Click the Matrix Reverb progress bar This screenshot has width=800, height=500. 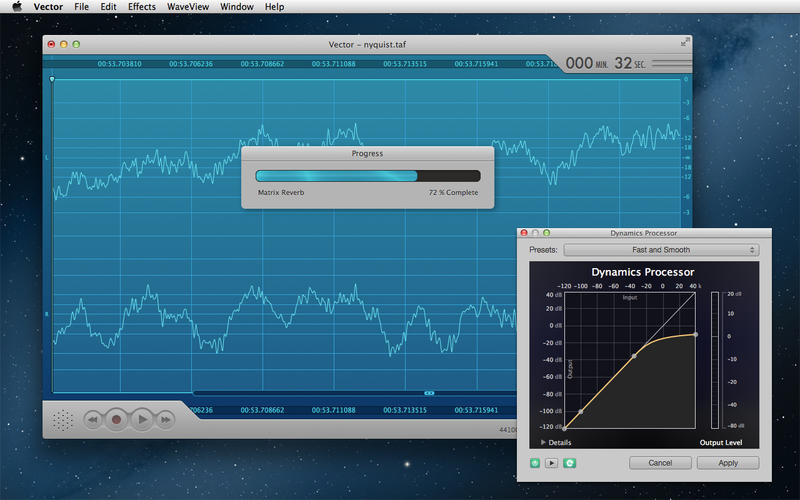[x=367, y=175]
